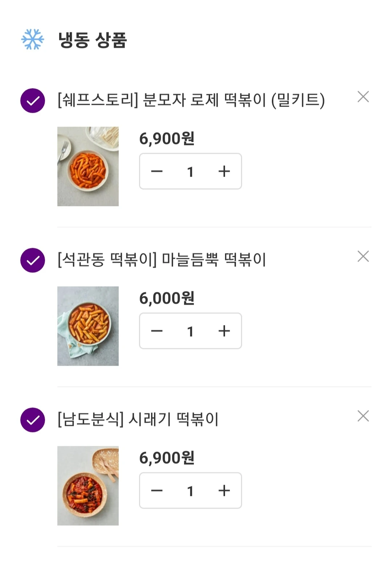Image resolution: width=392 pixels, height=562 pixels.
Task: Click the 냉동 상품 section header
Action: [x=93, y=40]
